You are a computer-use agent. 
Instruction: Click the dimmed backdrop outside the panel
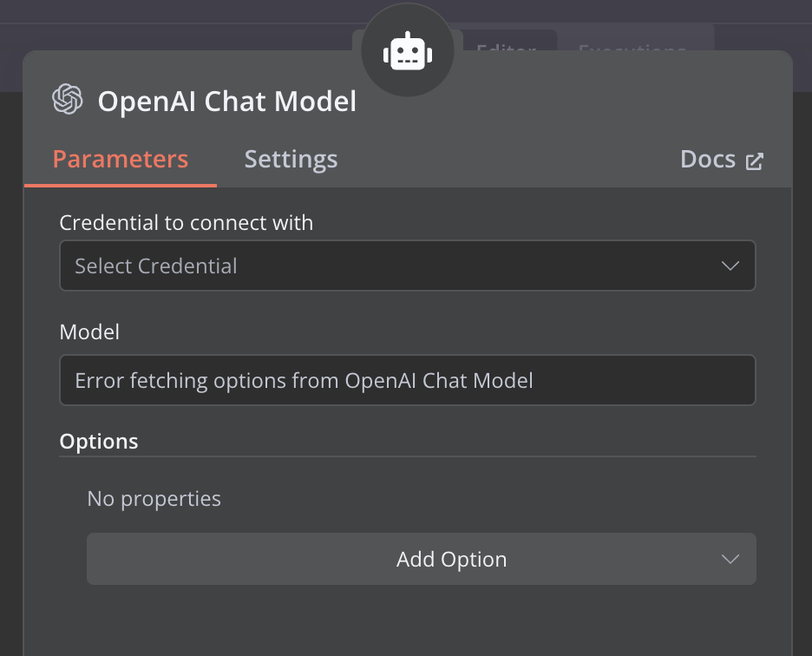point(10,347)
